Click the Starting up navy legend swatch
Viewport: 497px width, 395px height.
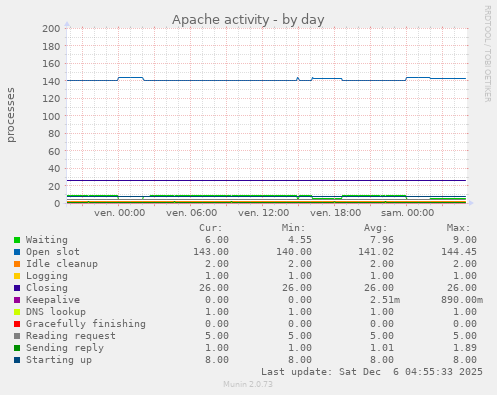(x=17, y=360)
